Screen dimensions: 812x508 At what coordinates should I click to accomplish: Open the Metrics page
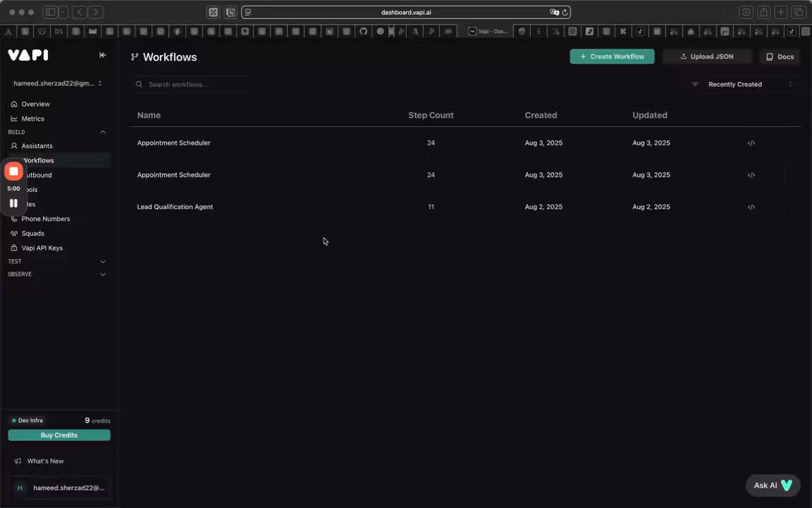[x=32, y=119]
